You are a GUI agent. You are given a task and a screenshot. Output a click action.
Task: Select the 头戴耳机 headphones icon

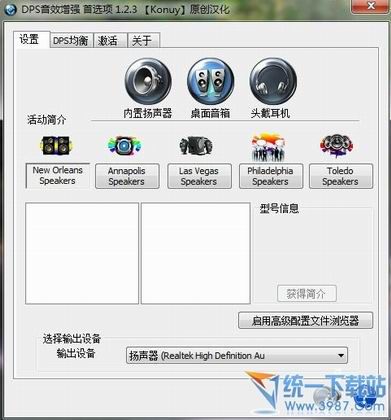273,81
